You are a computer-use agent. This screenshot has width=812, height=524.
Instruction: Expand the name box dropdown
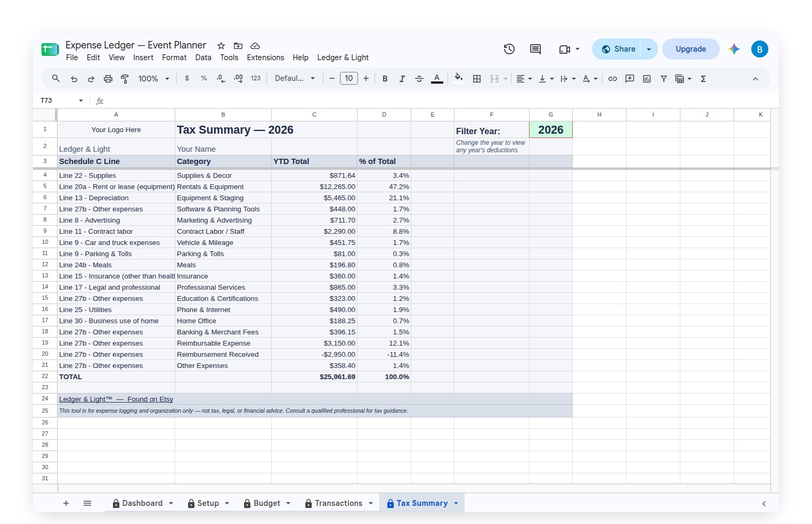(x=81, y=101)
